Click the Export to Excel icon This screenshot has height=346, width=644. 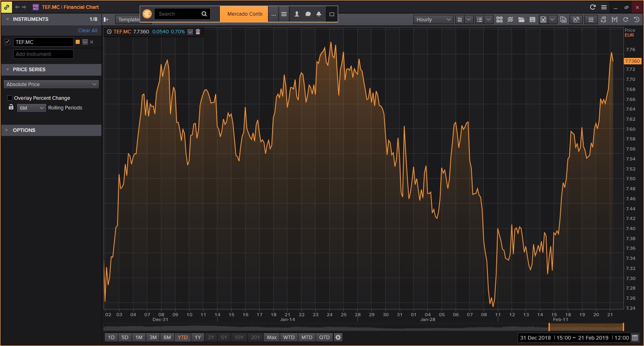543,19
